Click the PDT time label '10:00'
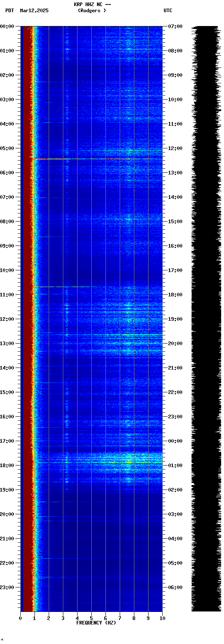 click(x=7, y=270)
